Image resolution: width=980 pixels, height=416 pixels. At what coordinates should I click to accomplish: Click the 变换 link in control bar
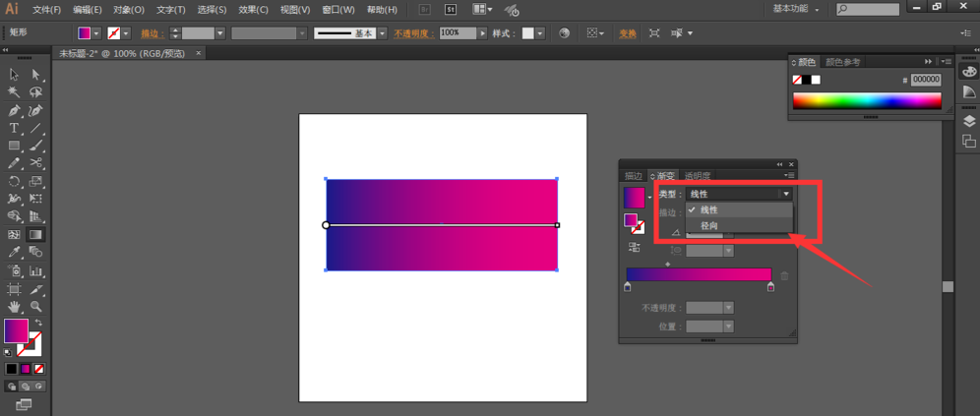[627, 33]
